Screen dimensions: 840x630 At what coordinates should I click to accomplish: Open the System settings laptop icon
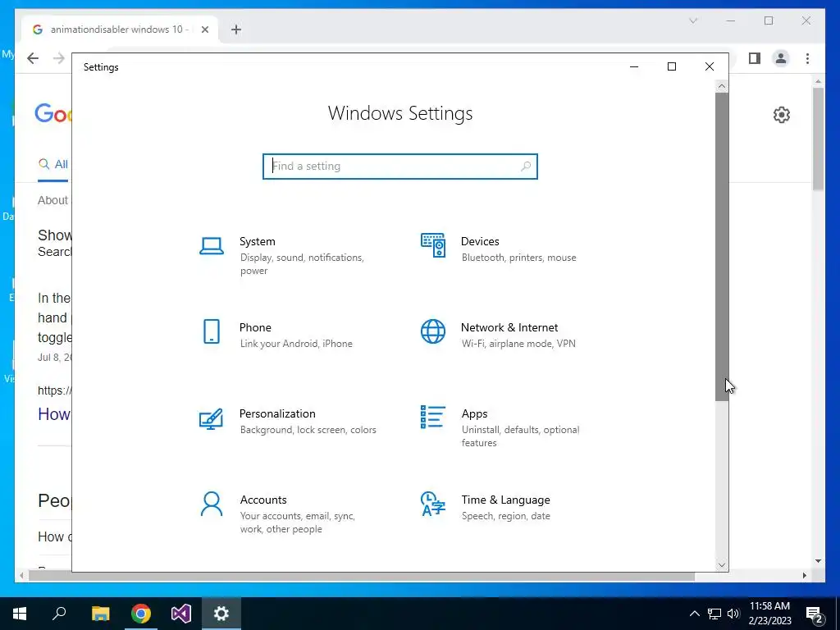(x=212, y=246)
